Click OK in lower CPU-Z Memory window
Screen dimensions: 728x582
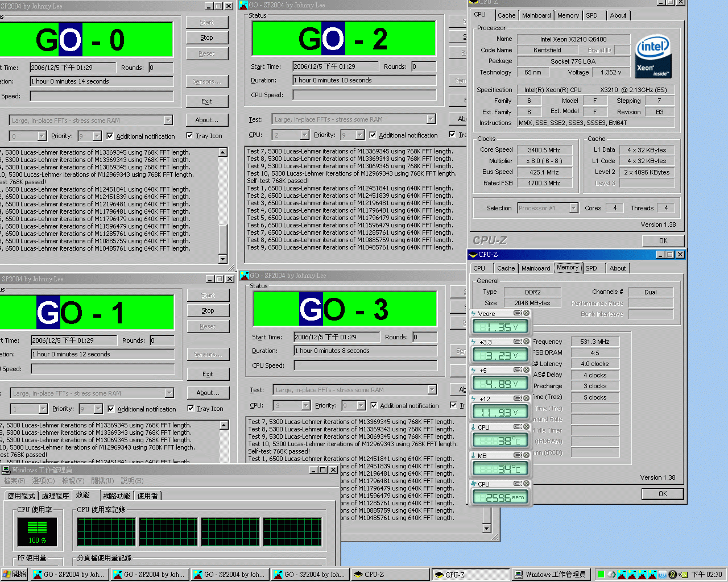663,494
